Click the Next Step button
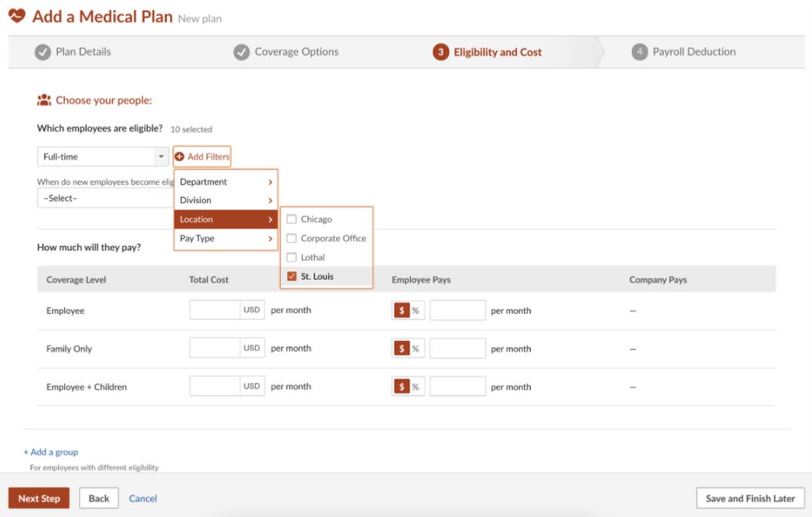Image resolution: width=812 pixels, height=517 pixels. point(39,498)
